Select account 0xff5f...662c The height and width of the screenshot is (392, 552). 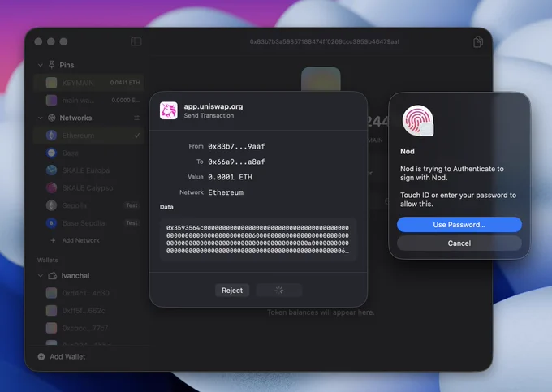[x=89, y=310]
